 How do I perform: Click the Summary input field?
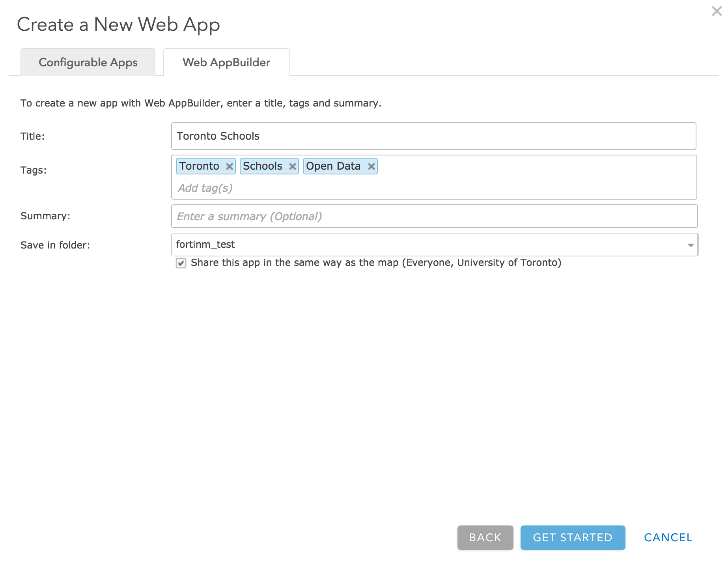434,216
